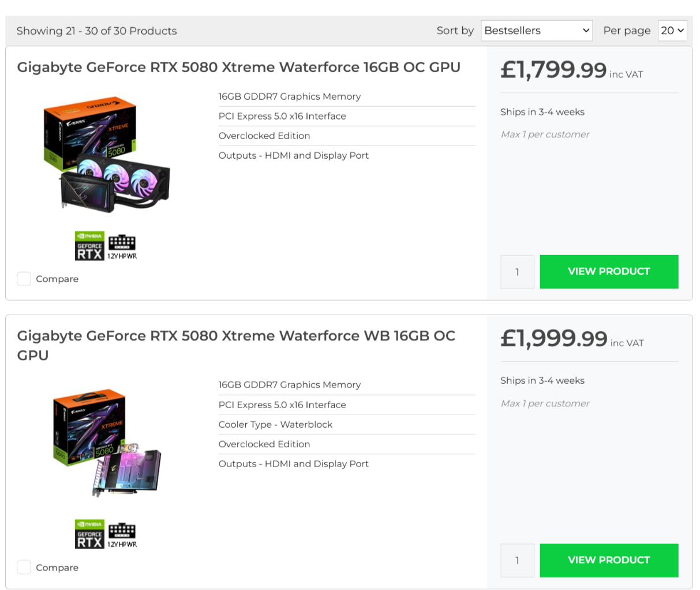This screenshot has width=700, height=590.
Task: View product for the £1,799.99 RTX 5080
Action: pyautogui.click(x=609, y=271)
